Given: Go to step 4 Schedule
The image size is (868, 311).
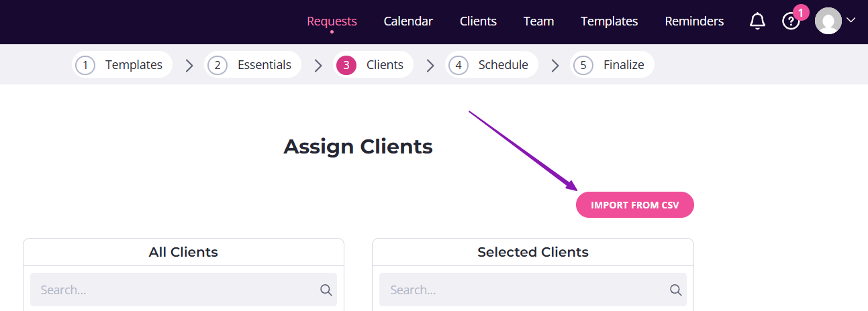Looking at the screenshot, I should click(491, 65).
